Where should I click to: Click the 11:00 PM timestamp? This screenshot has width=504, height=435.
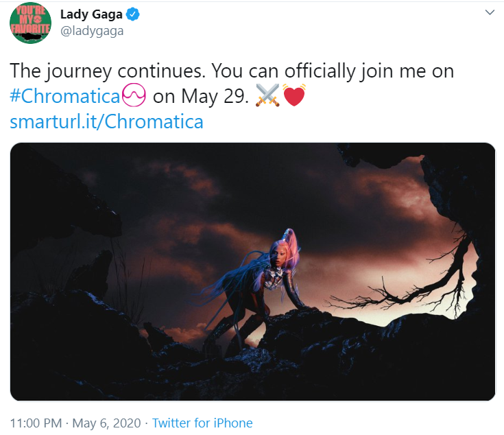click(x=36, y=423)
